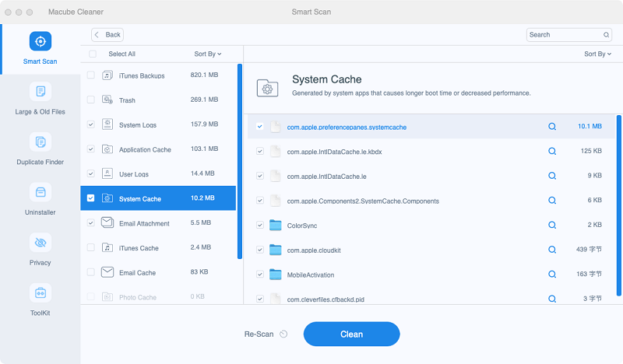The height and width of the screenshot is (364, 623).
Task: Select com.apple.IntlDataCache.le.kbdx file name
Action: (335, 152)
